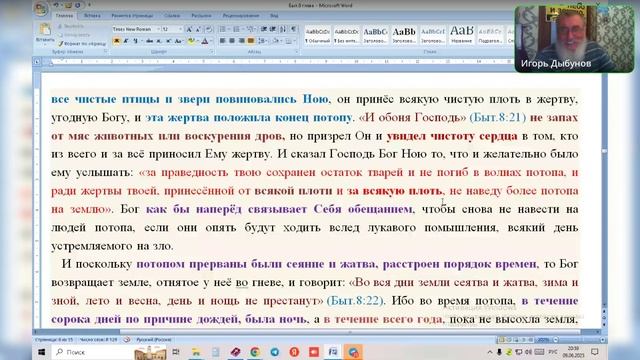
Task: Open the font size combo box
Action: click(x=172, y=29)
